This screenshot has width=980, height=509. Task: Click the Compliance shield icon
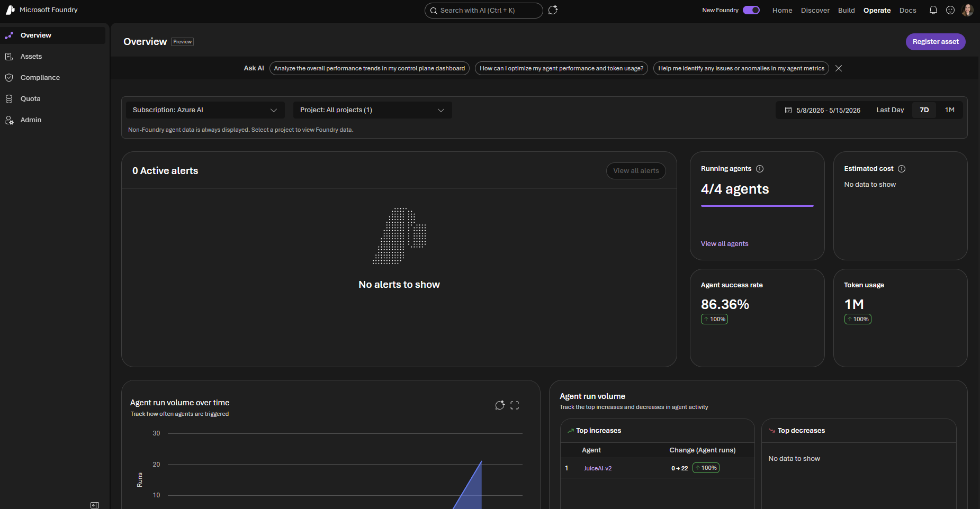pyautogui.click(x=9, y=78)
